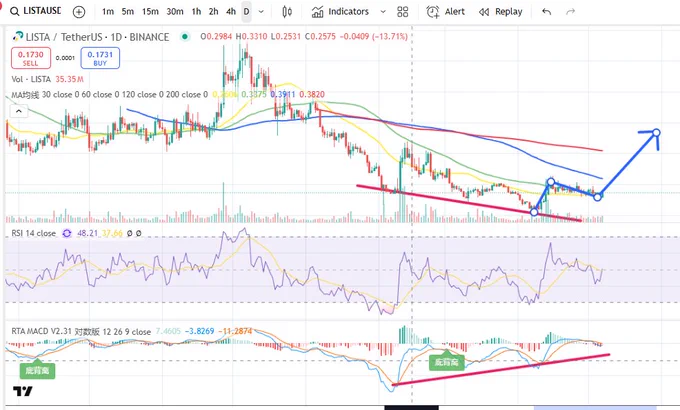Open the layout setup grid icon
Image resolution: width=680 pixels, height=410 pixels.
point(402,12)
